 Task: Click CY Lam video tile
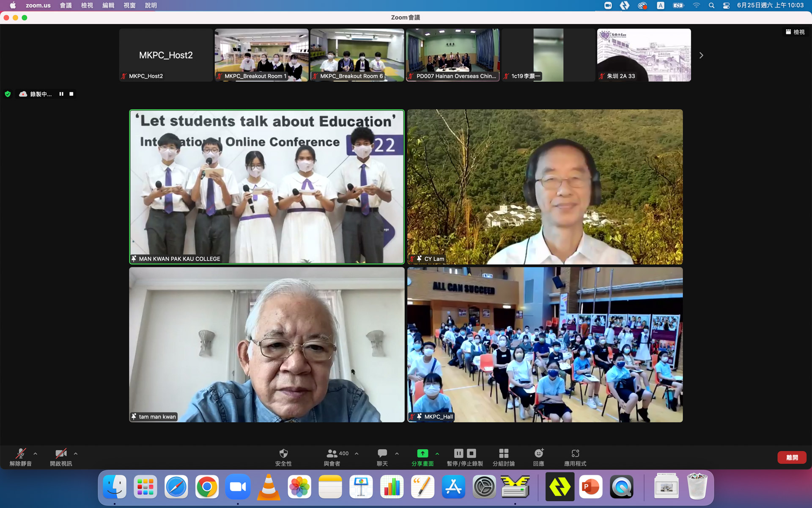(x=545, y=187)
